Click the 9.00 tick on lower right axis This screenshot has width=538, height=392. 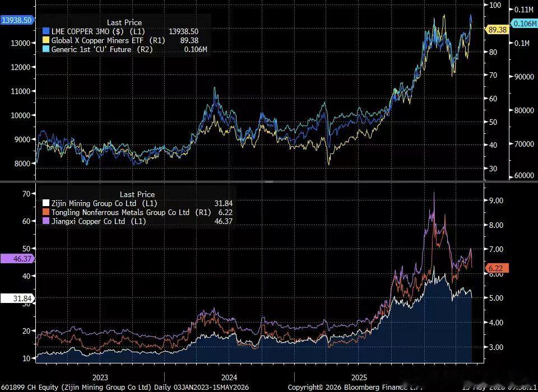click(496, 200)
